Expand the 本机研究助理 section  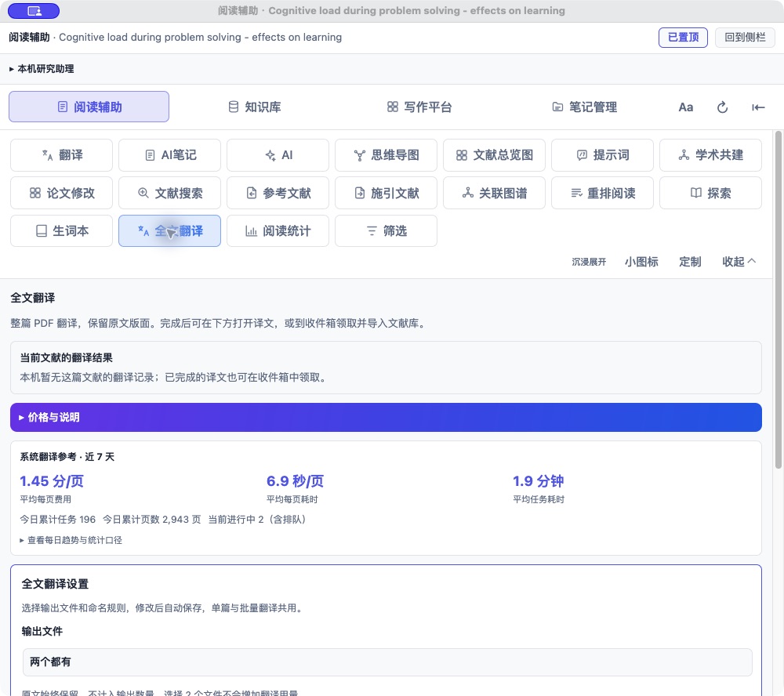(x=42, y=69)
